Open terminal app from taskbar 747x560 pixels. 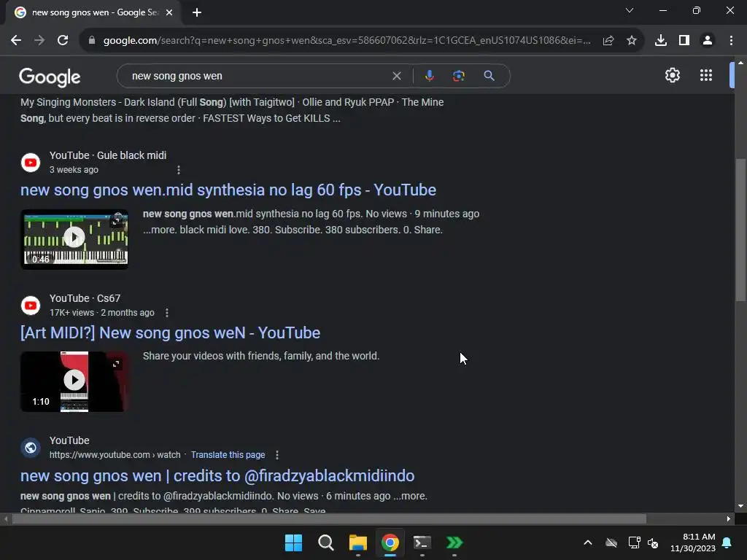(422, 542)
